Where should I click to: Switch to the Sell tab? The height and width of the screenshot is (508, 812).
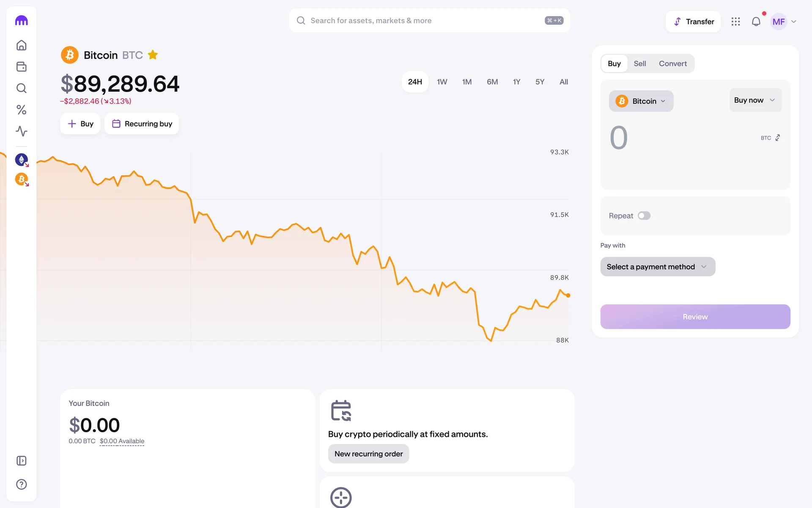coord(639,63)
